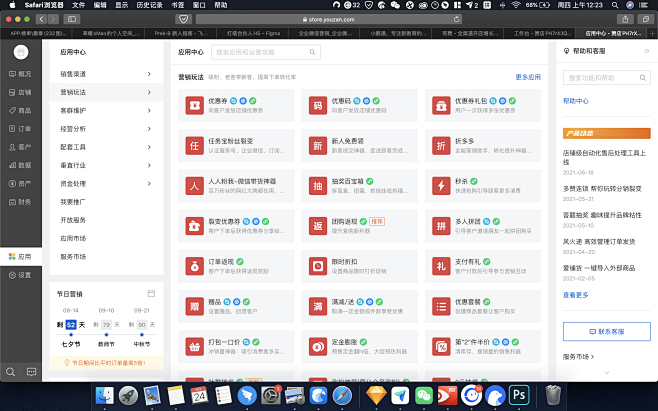Open the 打包一口价 app icon
Viewport: 658px width, 411px height.
tap(194, 347)
